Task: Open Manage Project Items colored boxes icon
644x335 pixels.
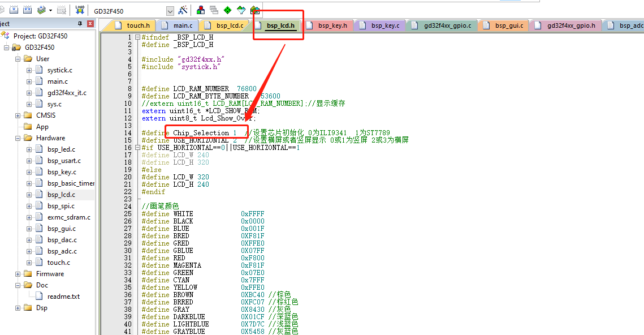Action: pyautogui.click(x=201, y=10)
